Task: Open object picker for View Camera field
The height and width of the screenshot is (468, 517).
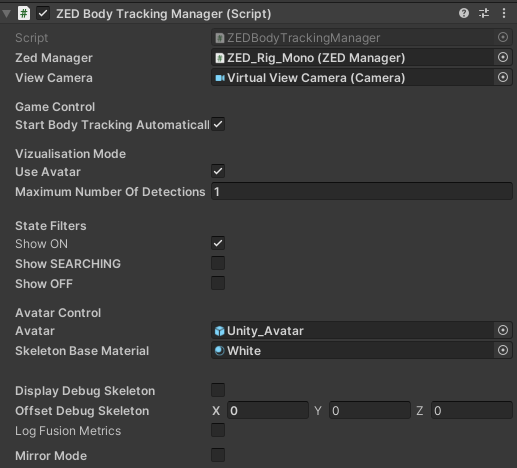Action: click(x=503, y=77)
